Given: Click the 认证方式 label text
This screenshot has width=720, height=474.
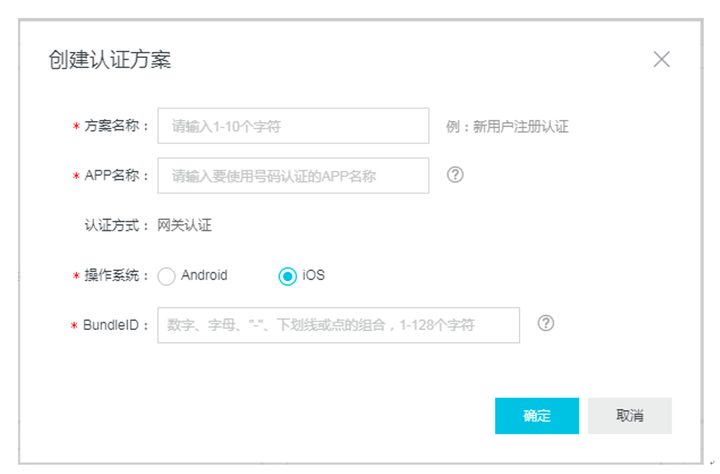Looking at the screenshot, I should [117, 225].
